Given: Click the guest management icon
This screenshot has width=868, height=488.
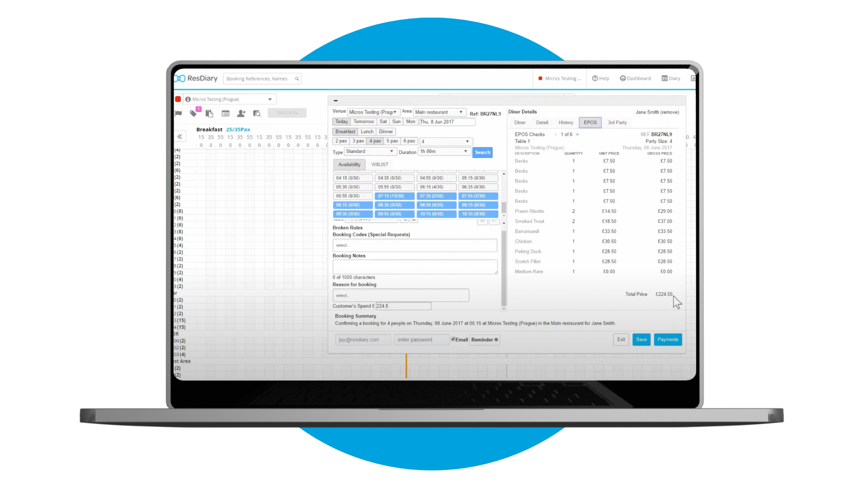Looking at the screenshot, I should 241,113.
